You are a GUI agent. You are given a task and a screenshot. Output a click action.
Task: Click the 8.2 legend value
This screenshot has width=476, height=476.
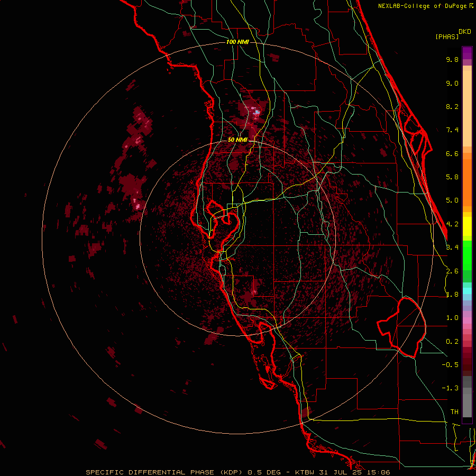click(x=452, y=106)
